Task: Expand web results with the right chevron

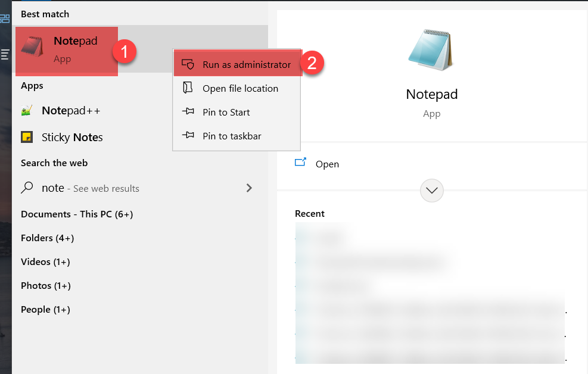Action: (249, 188)
